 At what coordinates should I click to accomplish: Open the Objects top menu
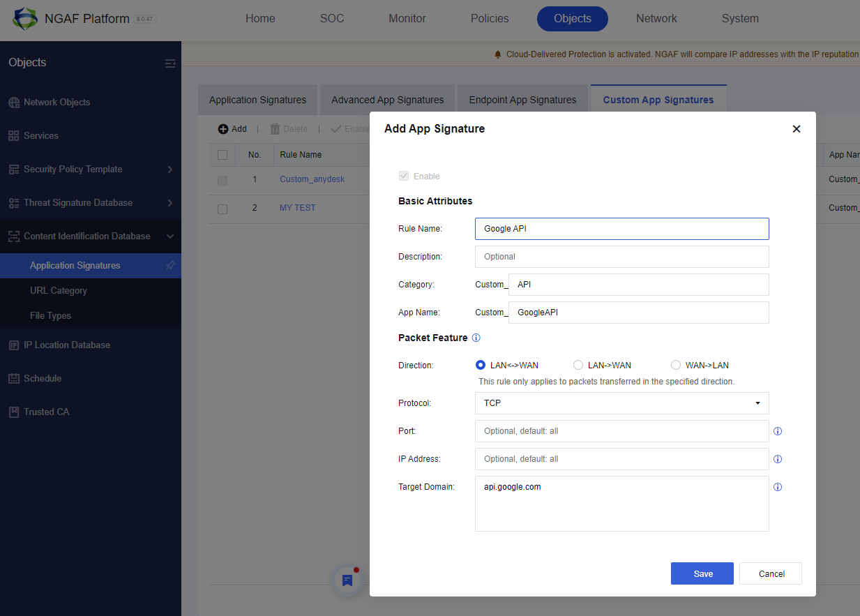click(573, 19)
